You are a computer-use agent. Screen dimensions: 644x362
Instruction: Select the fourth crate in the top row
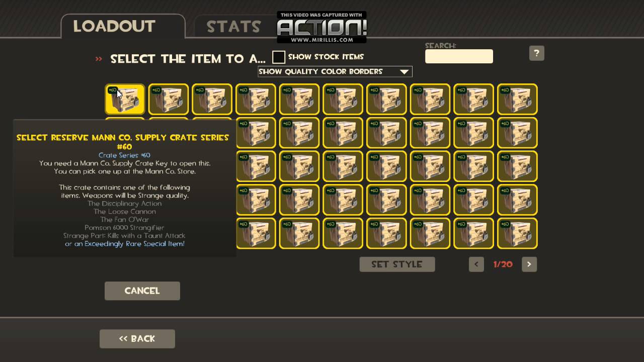[x=256, y=99]
